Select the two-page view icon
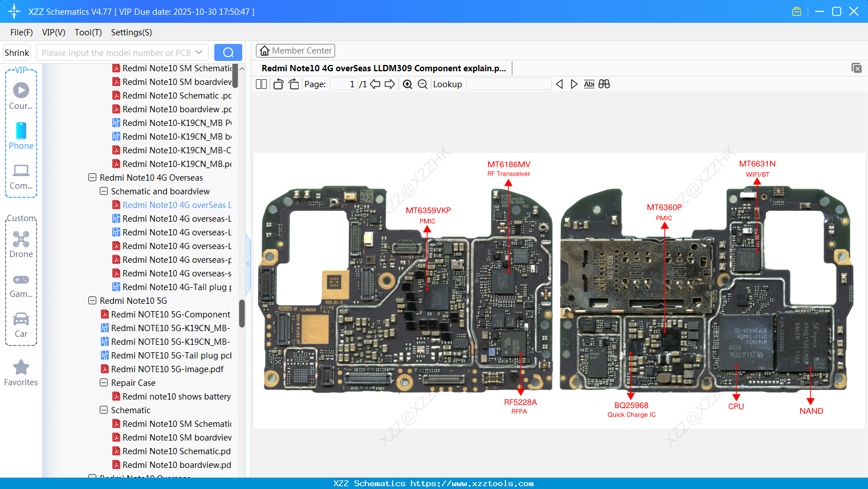The image size is (868, 489). 261,84
